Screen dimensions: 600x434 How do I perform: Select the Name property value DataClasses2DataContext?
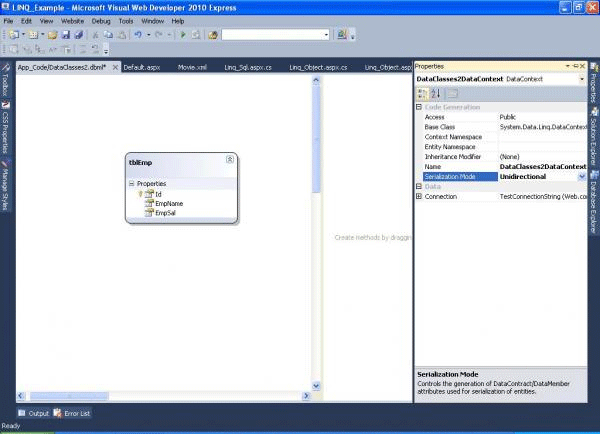543,166
